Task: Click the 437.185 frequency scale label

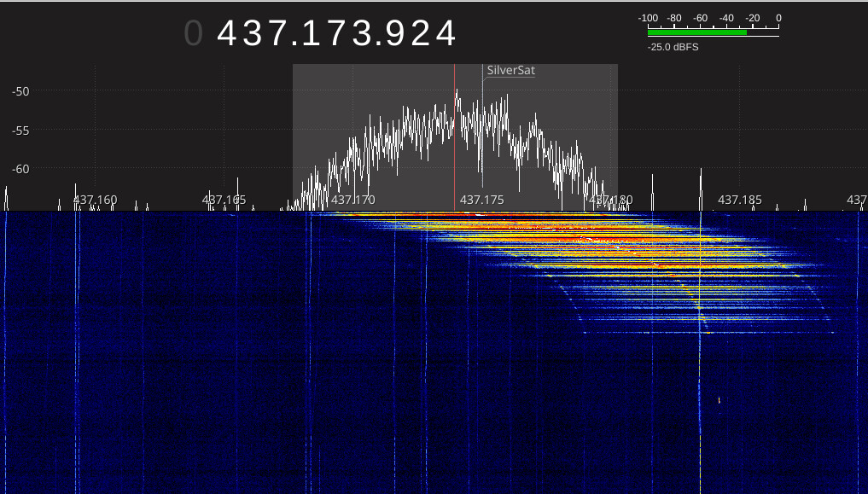Action: click(739, 200)
